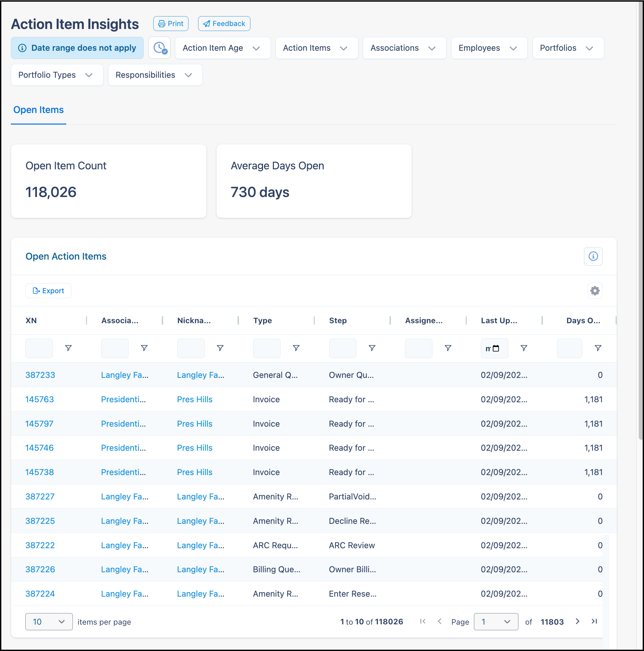Click the filter icon for XN column
This screenshot has height=651, width=644.
click(x=68, y=348)
